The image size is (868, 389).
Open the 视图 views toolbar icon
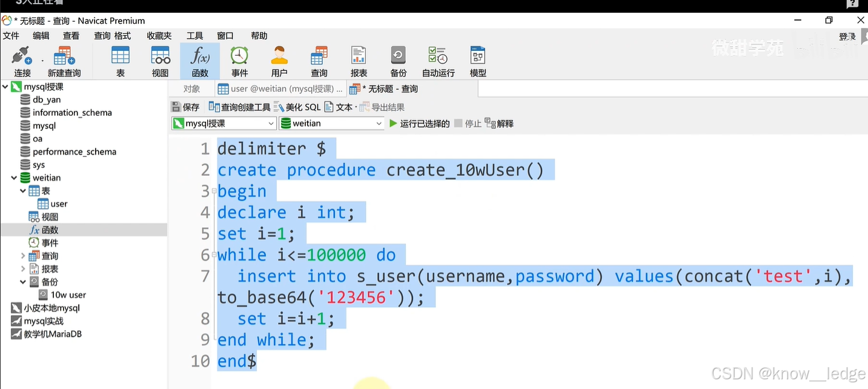[161, 61]
